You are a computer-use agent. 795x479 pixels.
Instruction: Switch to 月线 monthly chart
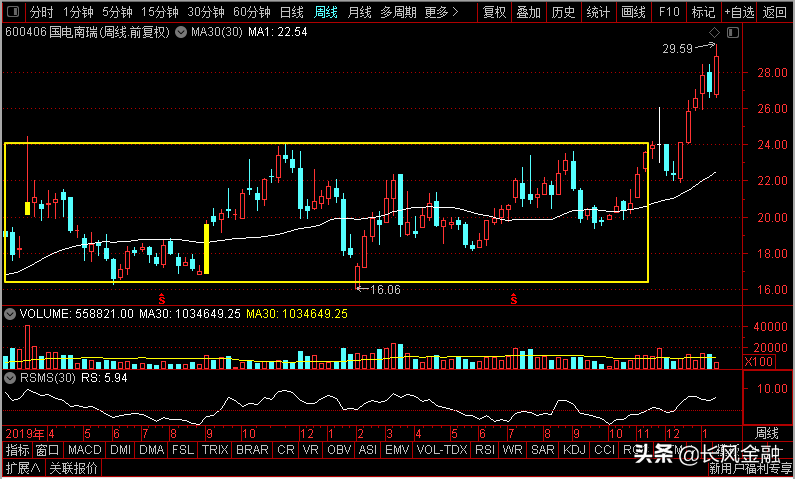(359, 12)
